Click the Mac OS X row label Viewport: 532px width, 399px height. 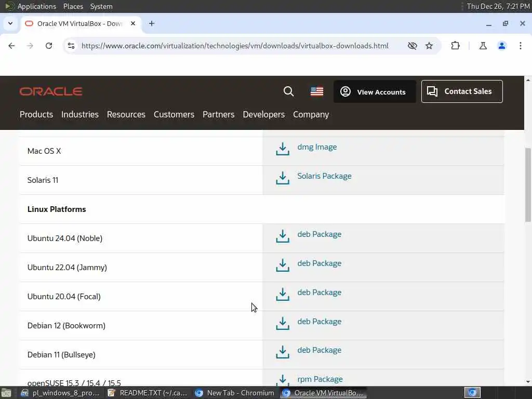tap(44, 151)
